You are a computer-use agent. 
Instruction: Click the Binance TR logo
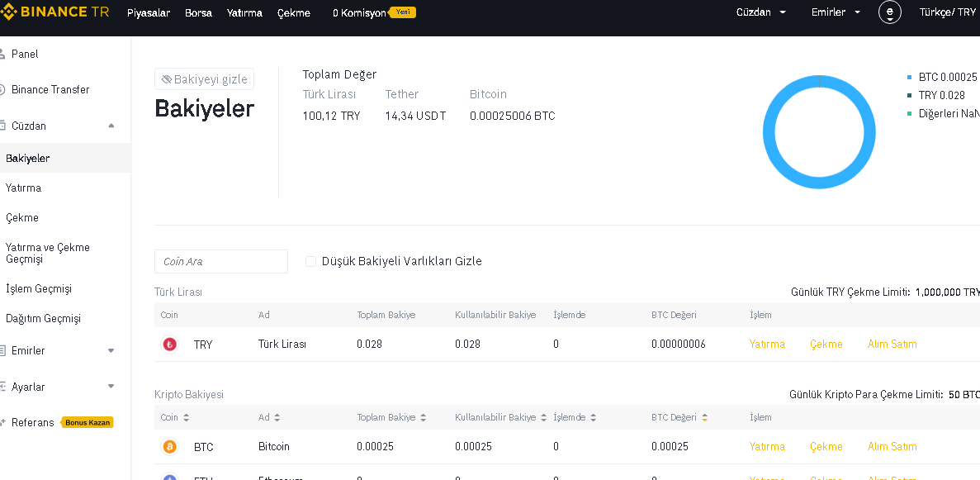click(x=54, y=12)
